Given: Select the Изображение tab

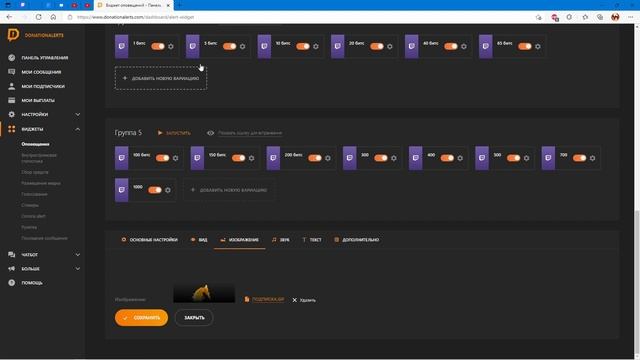Looking at the screenshot, I should coord(240,240).
